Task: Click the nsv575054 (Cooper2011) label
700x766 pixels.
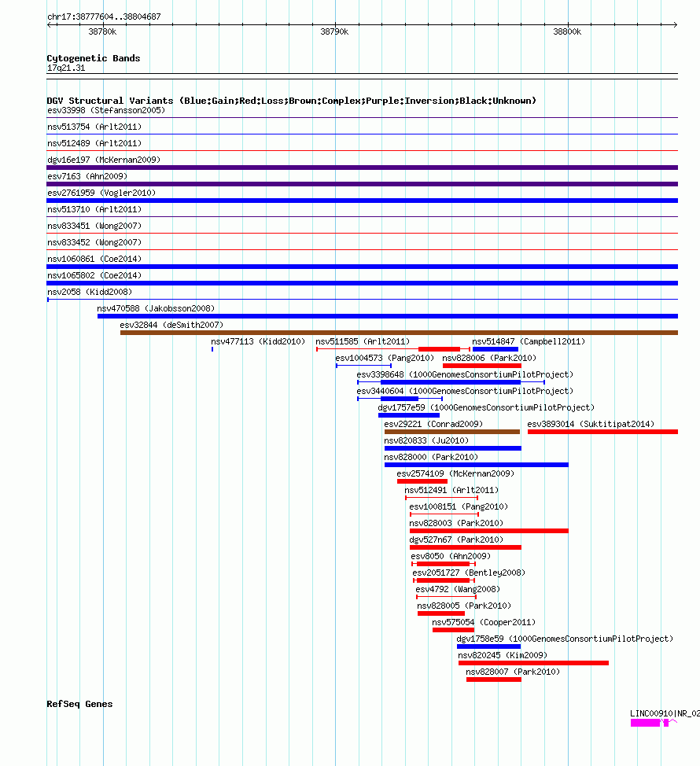Action: click(x=484, y=623)
